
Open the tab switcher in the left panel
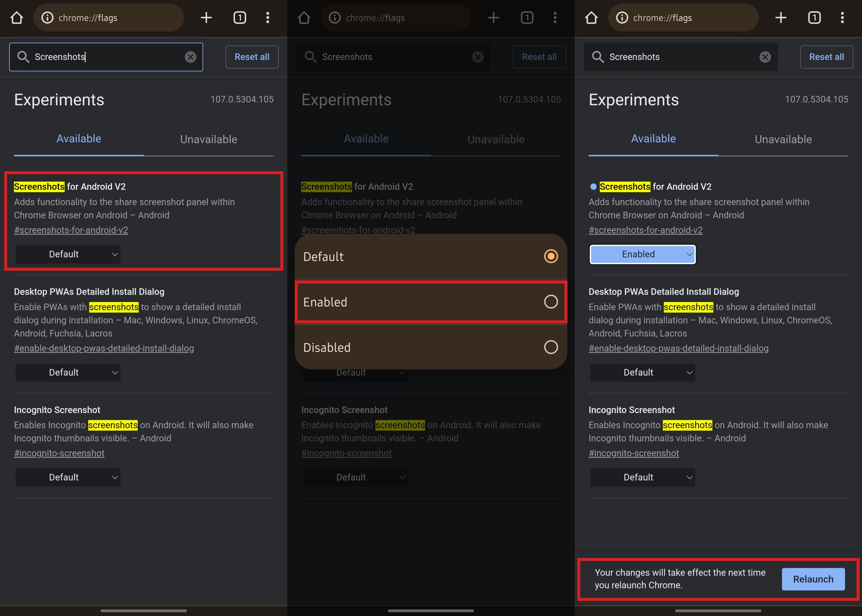239,17
